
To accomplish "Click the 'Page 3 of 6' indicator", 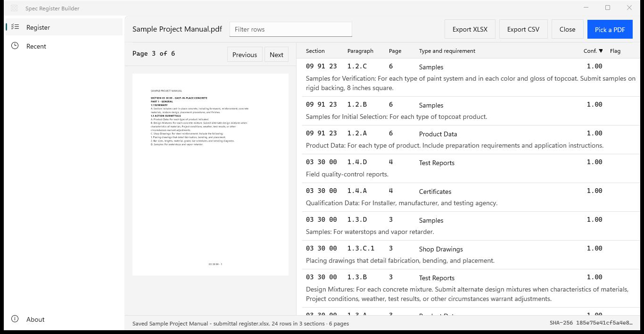I will [x=154, y=53].
